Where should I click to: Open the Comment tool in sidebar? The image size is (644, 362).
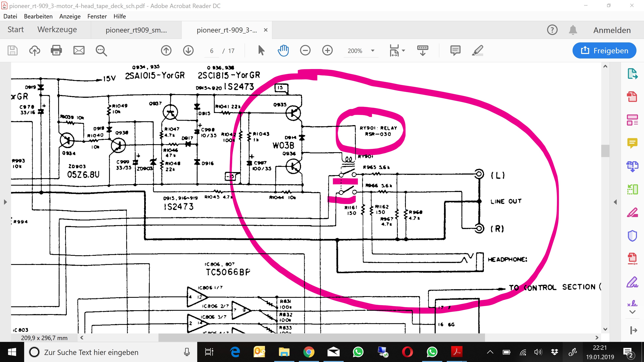coord(632,143)
